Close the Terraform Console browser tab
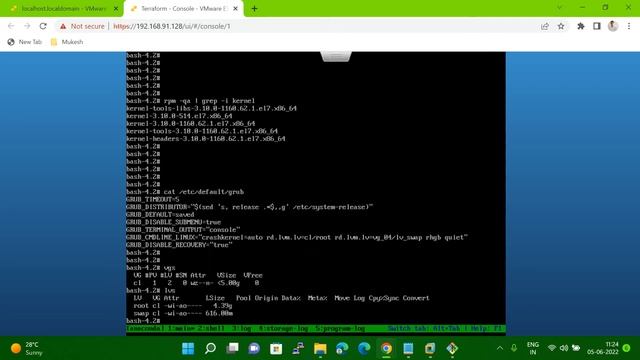Viewport: 640px width, 360px height. pos(236,8)
